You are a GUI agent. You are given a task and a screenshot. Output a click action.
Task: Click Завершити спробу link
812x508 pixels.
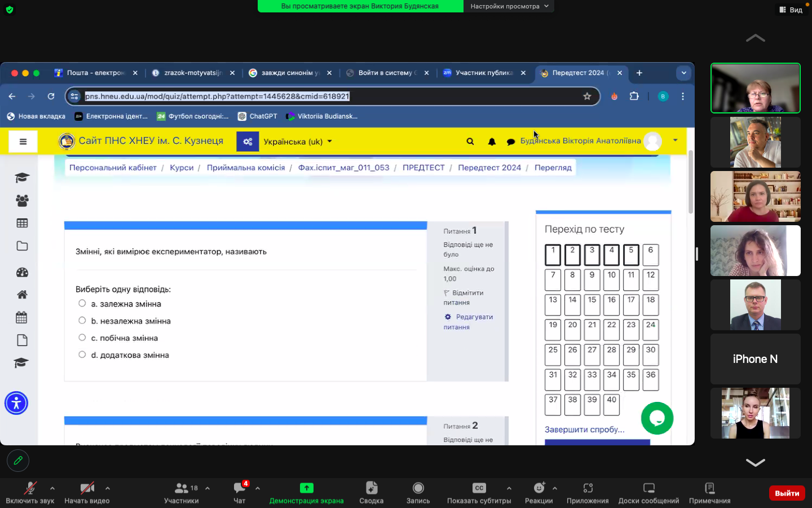click(x=584, y=430)
